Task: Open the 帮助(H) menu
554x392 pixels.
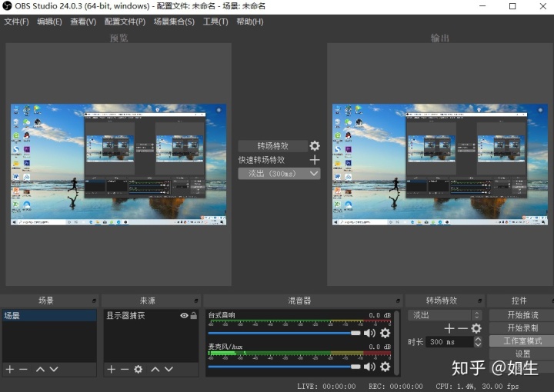Action: pos(250,22)
